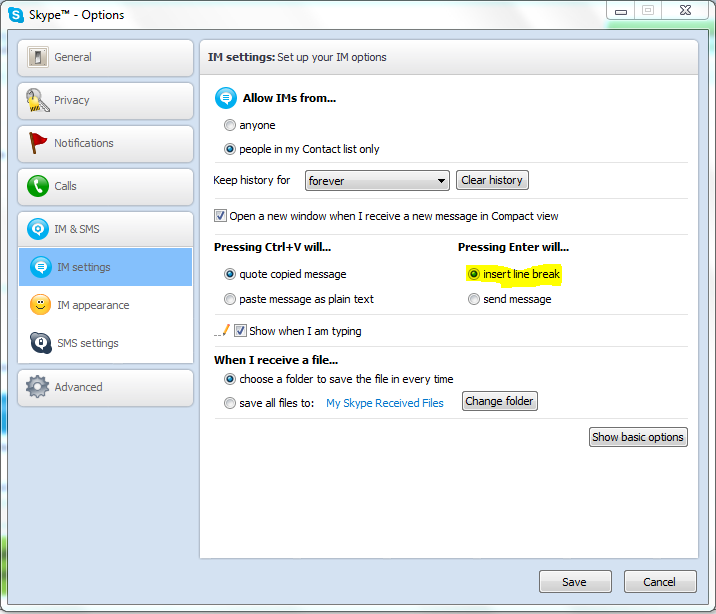The image size is (716, 614).
Task: Choose 'send message' for the Enter key
Action: [x=474, y=299]
